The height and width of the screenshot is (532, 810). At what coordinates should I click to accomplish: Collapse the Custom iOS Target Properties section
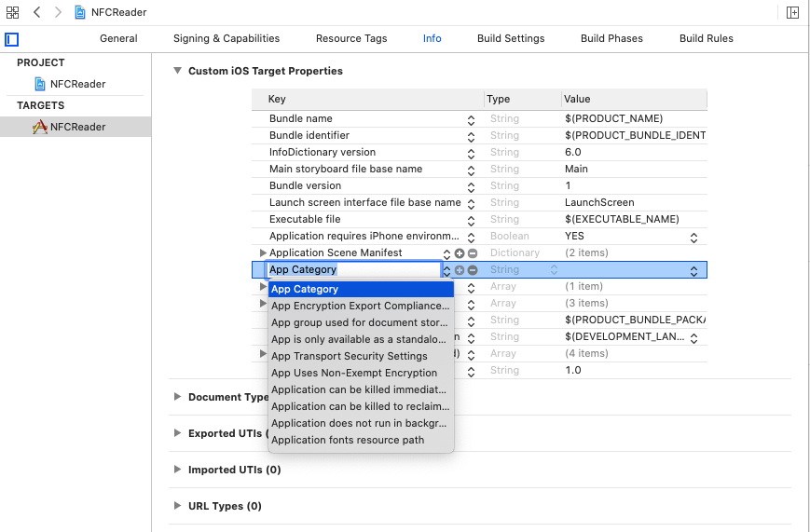(x=176, y=71)
